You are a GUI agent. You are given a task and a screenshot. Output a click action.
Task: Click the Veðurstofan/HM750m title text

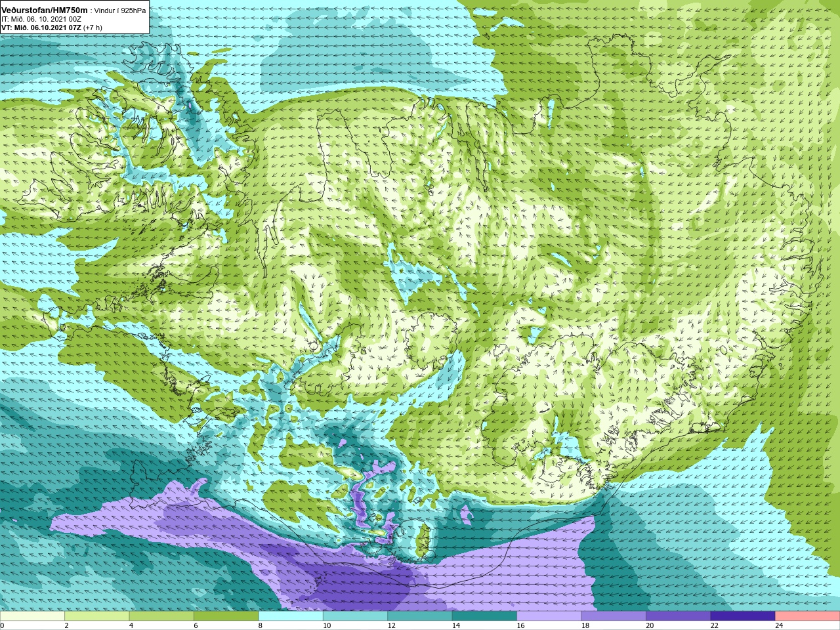pos(45,10)
